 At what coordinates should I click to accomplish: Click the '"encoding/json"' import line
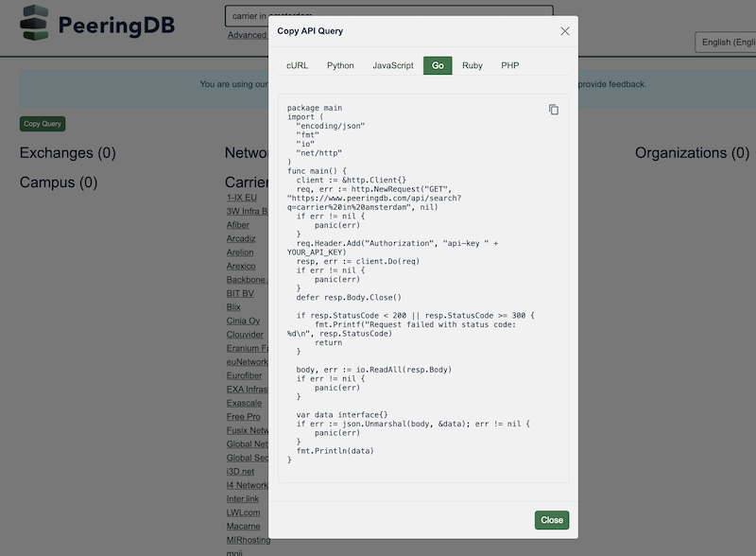pyautogui.click(x=331, y=126)
